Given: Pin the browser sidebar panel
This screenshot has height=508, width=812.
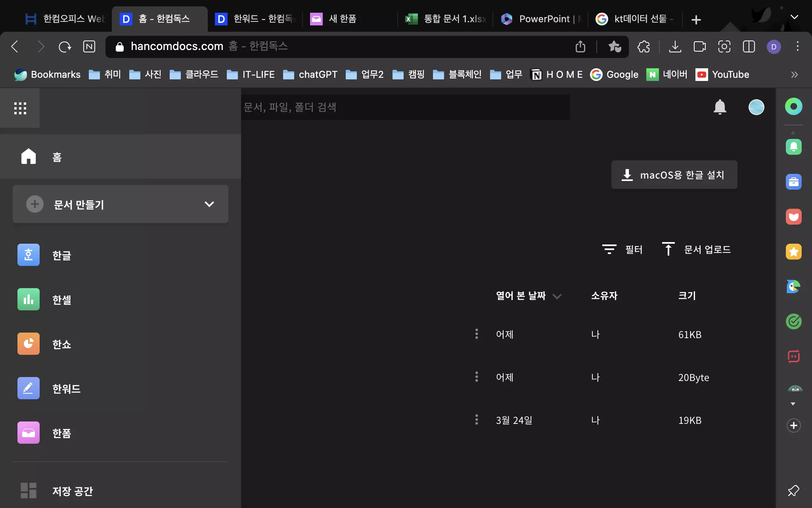Looking at the screenshot, I should (793, 491).
